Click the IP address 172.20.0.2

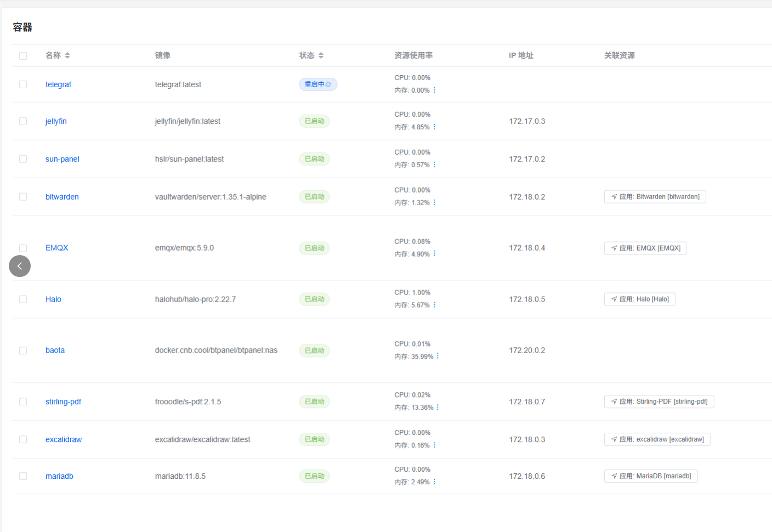(x=527, y=350)
